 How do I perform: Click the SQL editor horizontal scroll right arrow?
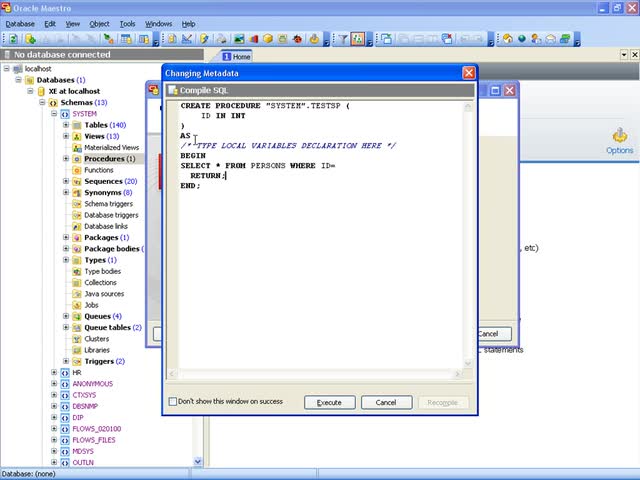coord(458,373)
